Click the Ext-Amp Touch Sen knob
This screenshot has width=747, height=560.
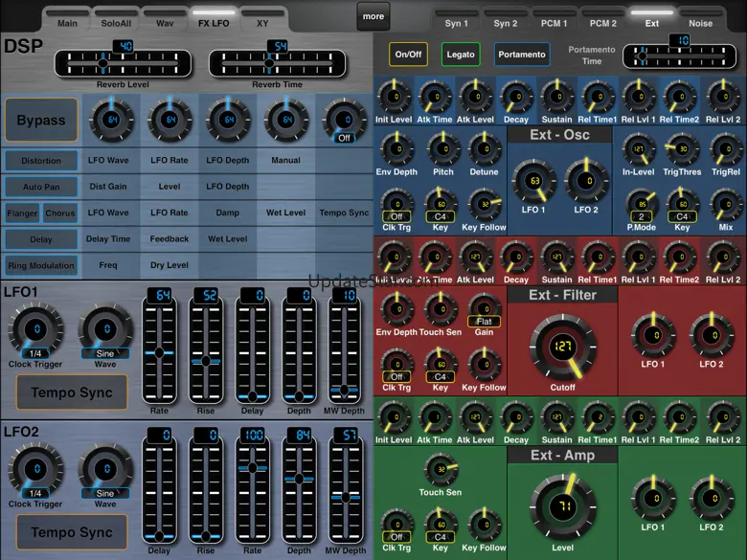441,469
